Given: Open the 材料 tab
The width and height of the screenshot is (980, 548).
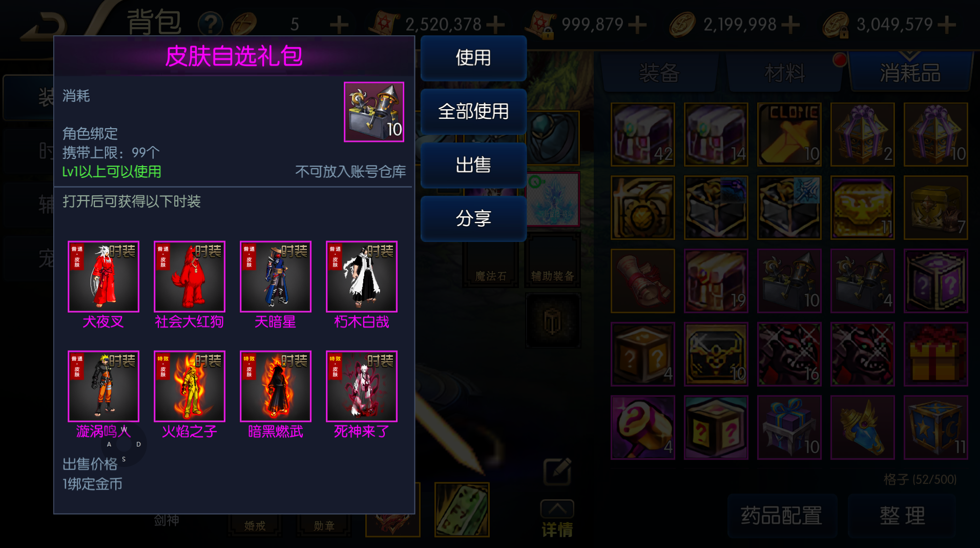Looking at the screenshot, I should pos(784,73).
